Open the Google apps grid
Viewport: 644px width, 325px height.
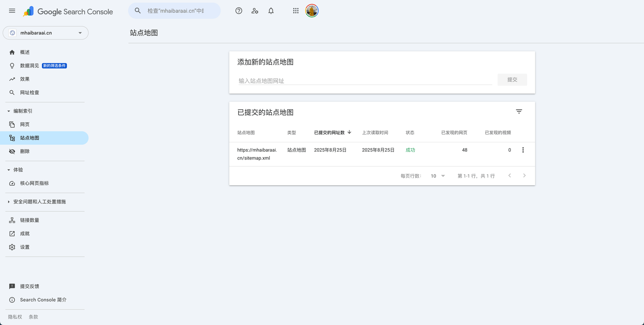pyautogui.click(x=296, y=11)
